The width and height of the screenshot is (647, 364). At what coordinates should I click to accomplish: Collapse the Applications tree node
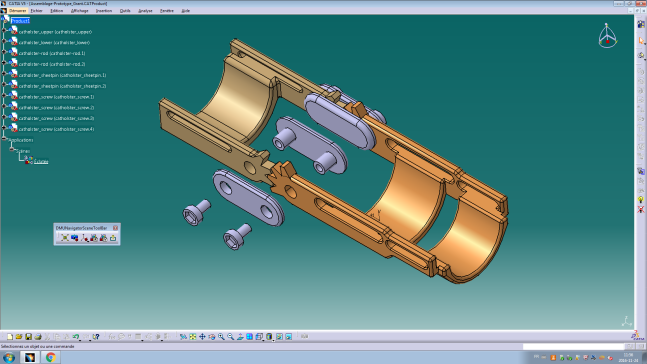click(x=4, y=139)
